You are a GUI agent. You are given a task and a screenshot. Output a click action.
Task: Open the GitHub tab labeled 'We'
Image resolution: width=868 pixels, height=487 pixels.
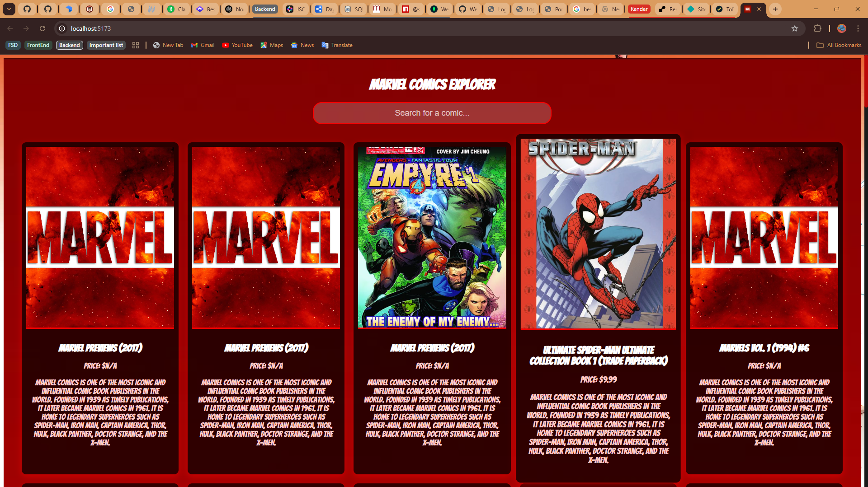(x=468, y=9)
